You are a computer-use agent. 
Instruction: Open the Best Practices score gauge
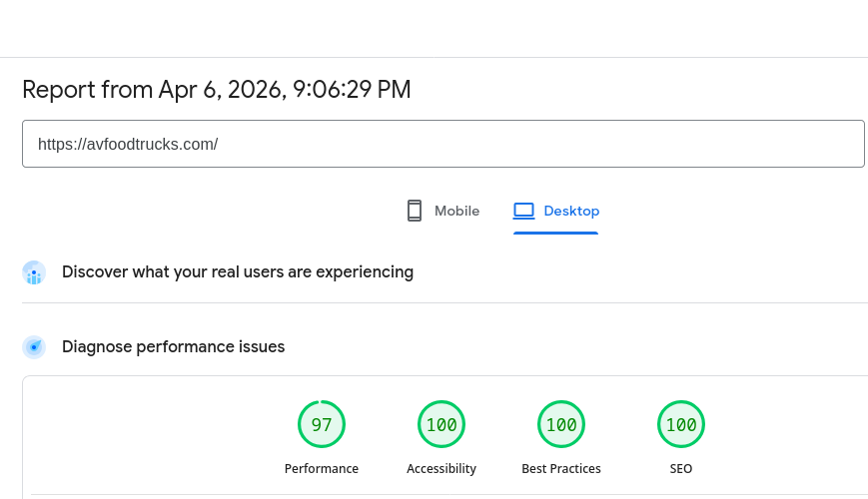(x=561, y=424)
